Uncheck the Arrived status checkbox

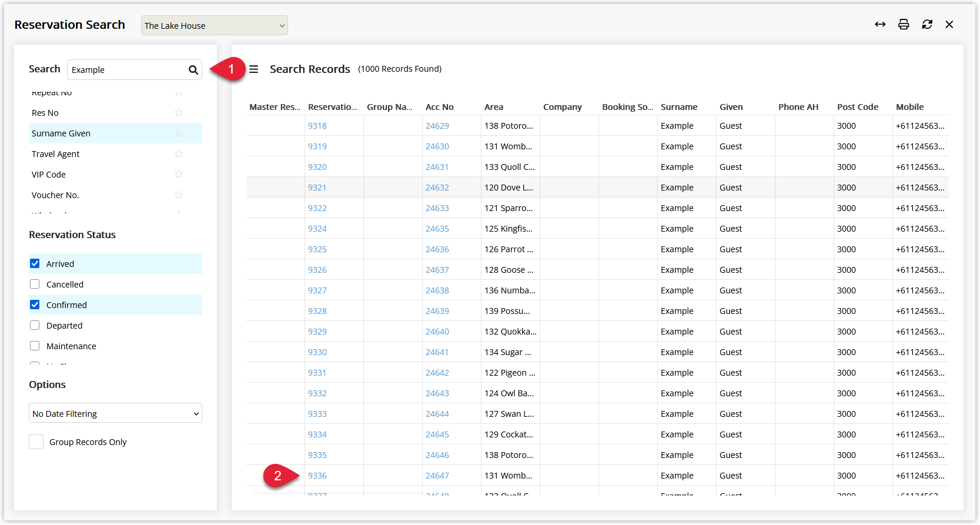pos(35,263)
